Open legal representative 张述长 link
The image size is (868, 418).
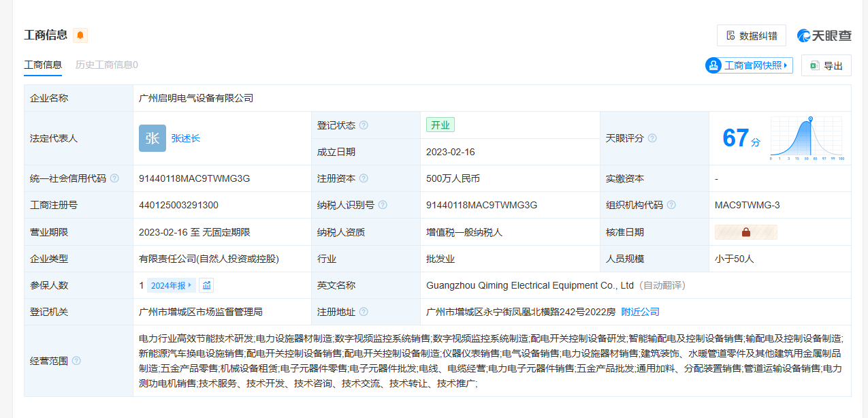pos(186,138)
